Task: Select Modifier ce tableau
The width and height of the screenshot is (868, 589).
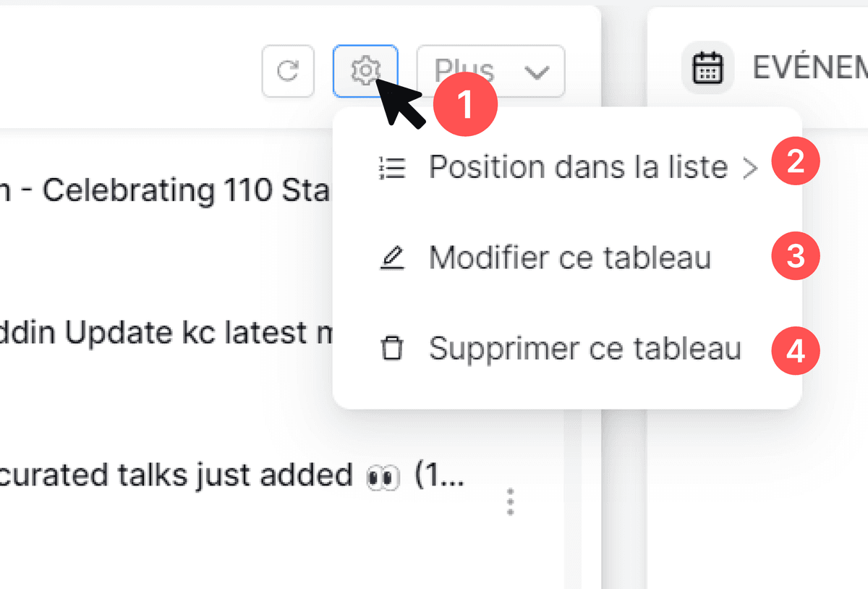Action: pyautogui.click(x=569, y=258)
